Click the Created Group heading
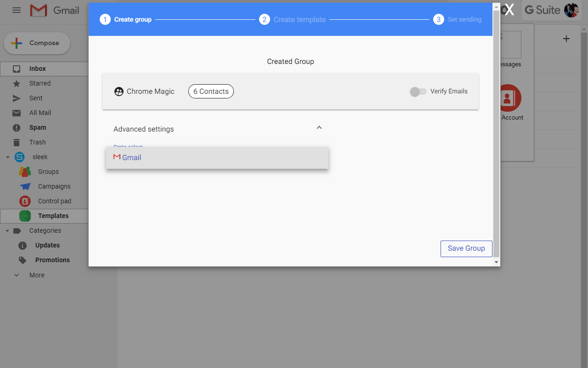 (290, 62)
